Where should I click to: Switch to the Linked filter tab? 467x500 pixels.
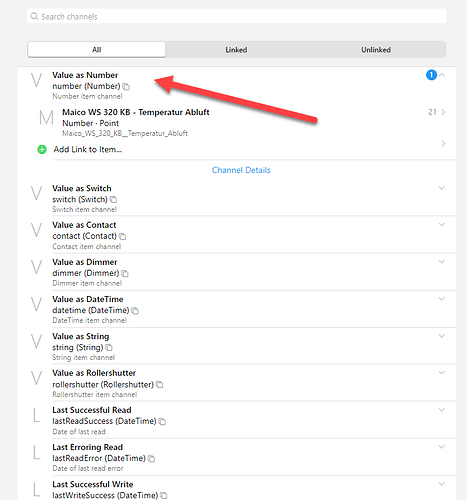tap(236, 50)
